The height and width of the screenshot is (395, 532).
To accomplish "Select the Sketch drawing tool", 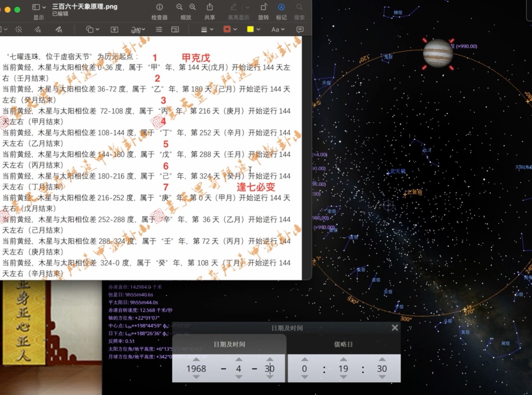I will click(x=38, y=29).
